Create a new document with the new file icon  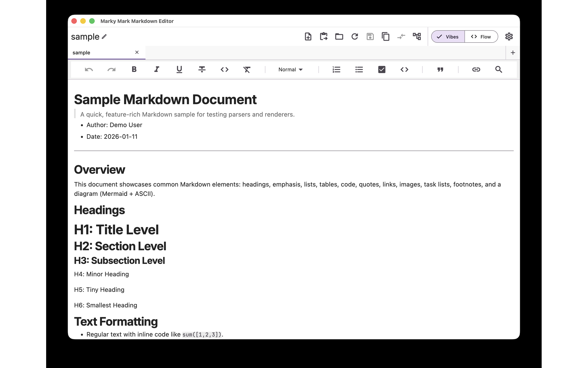tap(308, 37)
